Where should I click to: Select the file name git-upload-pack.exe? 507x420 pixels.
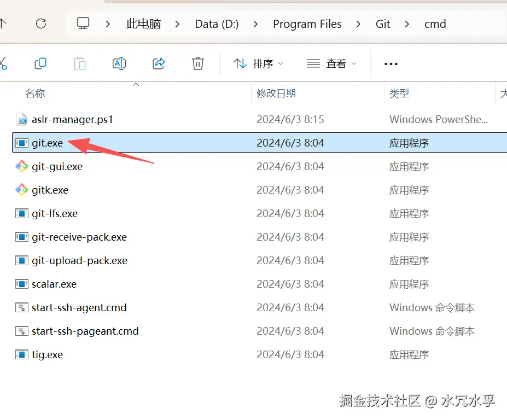click(x=79, y=261)
